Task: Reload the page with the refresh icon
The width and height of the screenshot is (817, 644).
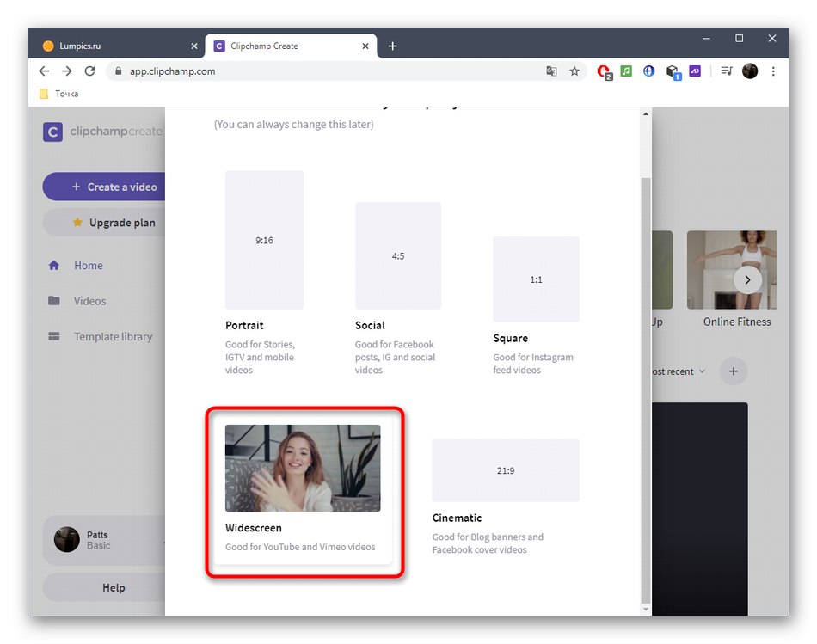Action: (x=89, y=71)
